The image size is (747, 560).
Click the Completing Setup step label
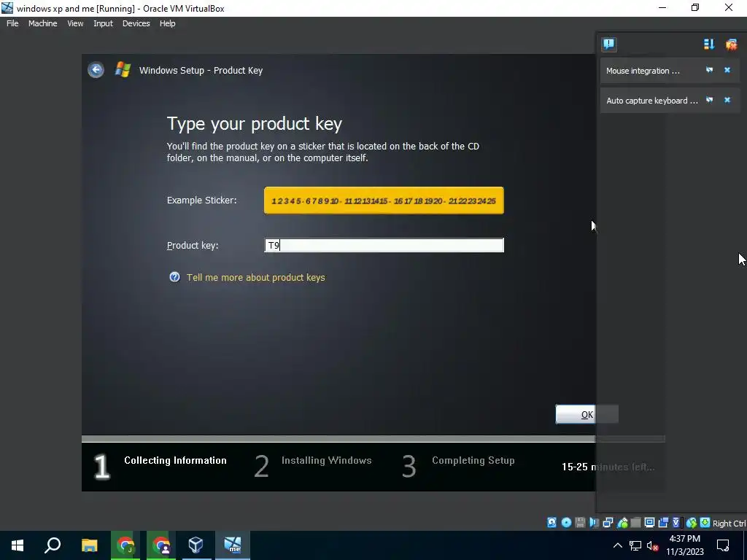click(x=473, y=461)
